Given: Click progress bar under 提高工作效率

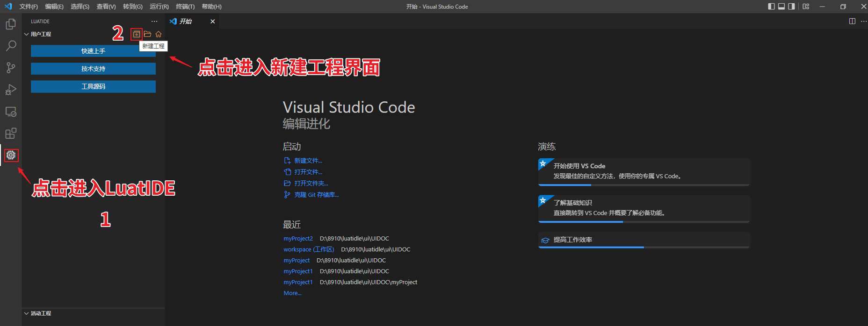Looking at the screenshot, I should click(x=644, y=247).
